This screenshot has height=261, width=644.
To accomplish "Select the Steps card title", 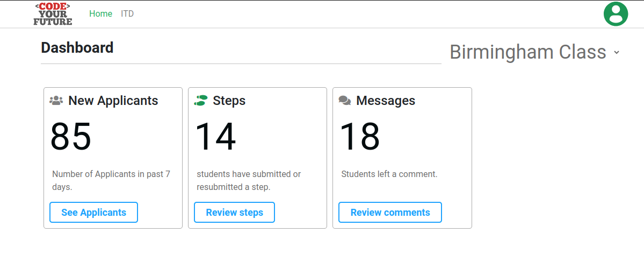I will point(229,101).
